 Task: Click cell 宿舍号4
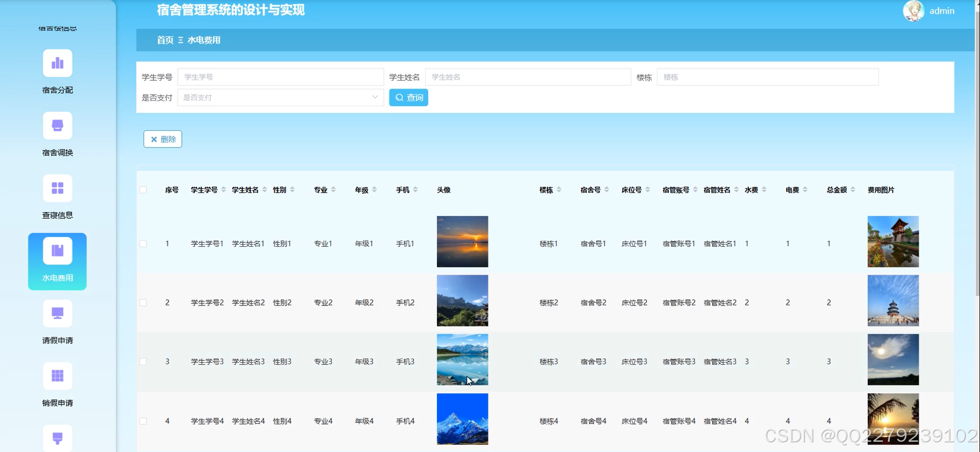point(594,421)
